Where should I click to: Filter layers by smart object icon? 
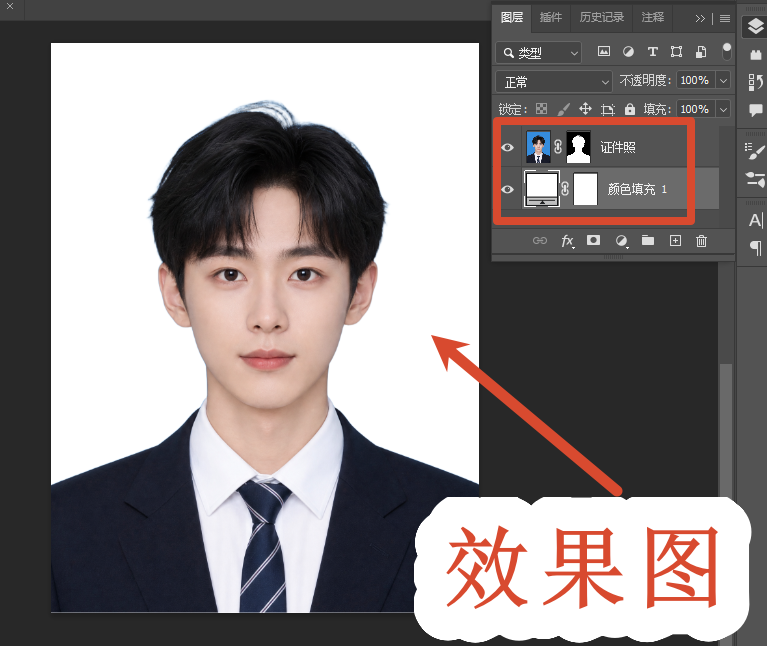tap(701, 51)
